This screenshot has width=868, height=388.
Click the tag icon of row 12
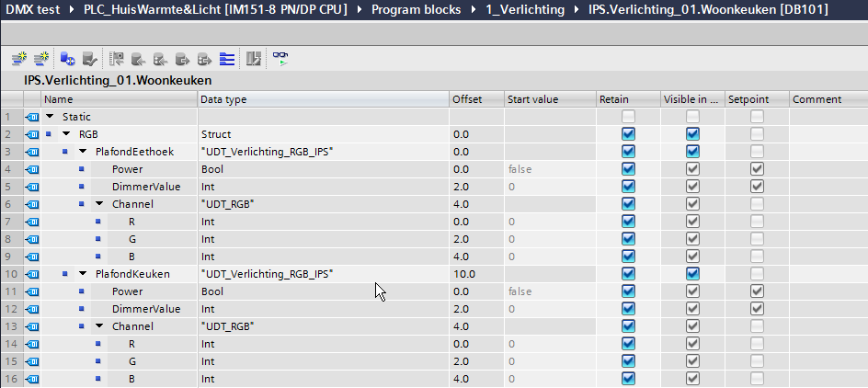click(32, 309)
